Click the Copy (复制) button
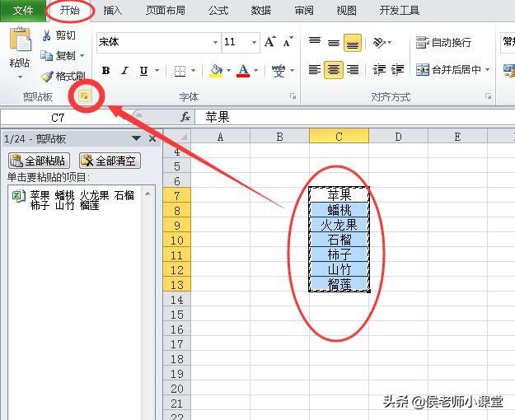515x420 pixels. 58,56
